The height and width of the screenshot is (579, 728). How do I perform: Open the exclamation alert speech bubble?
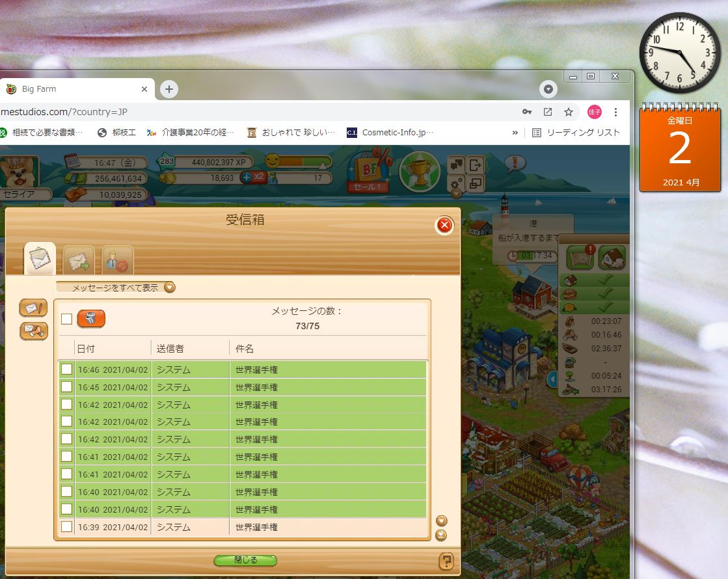coord(515,163)
